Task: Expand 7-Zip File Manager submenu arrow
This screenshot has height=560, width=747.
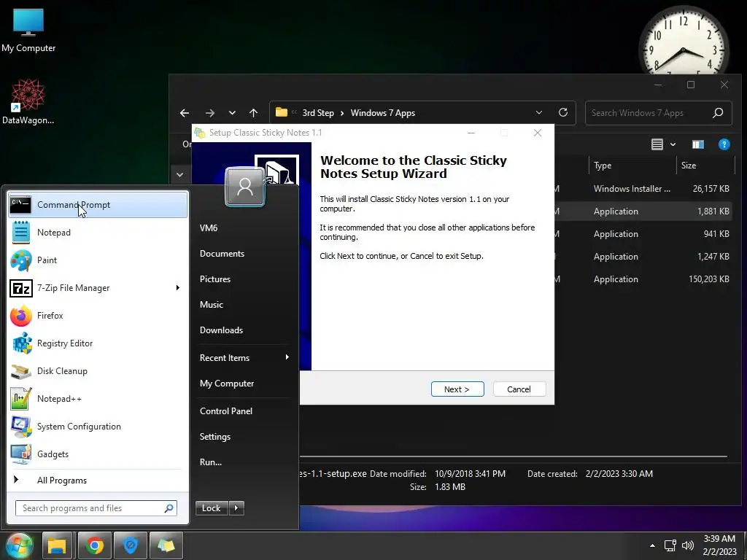Action: click(x=178, y=287)
